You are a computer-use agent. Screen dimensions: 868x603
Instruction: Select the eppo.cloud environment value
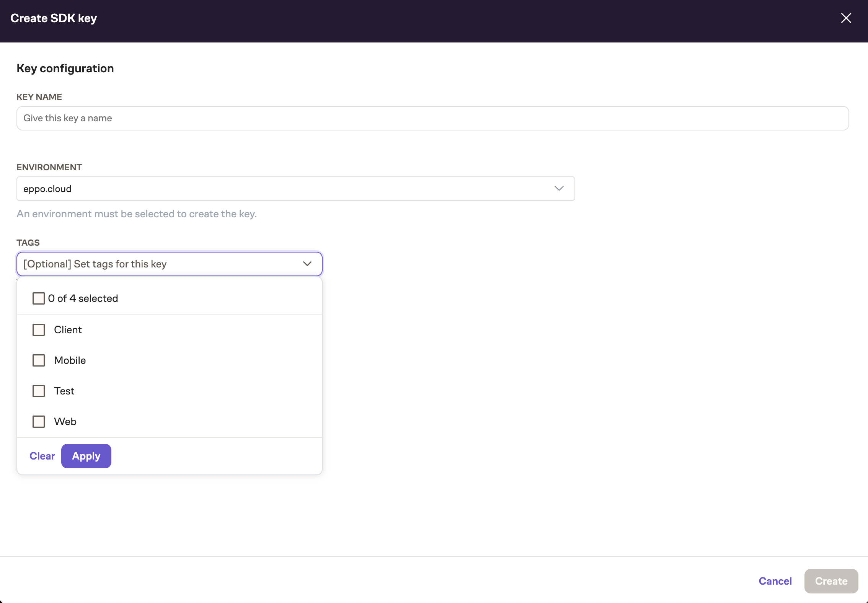click(47, 188)
